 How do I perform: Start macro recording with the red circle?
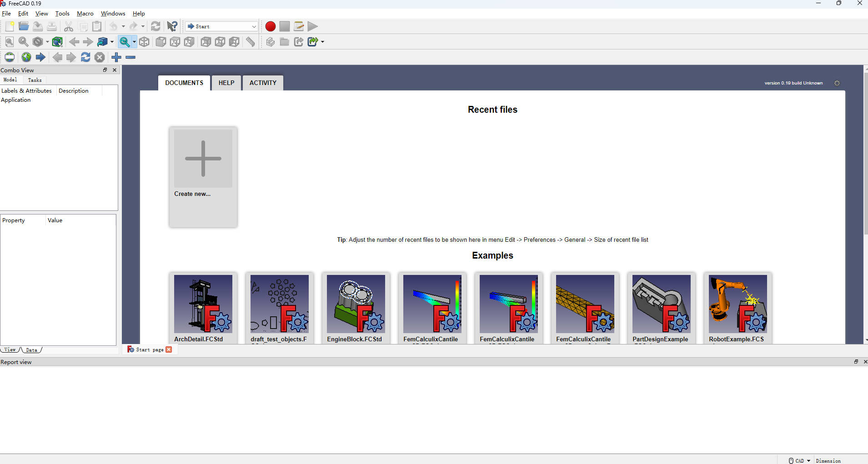click(271, 26)
